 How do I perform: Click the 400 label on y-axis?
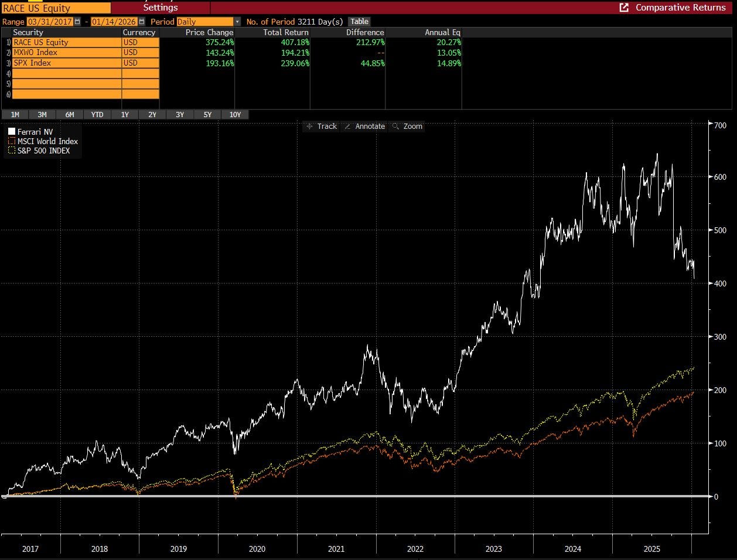(720, 284)
